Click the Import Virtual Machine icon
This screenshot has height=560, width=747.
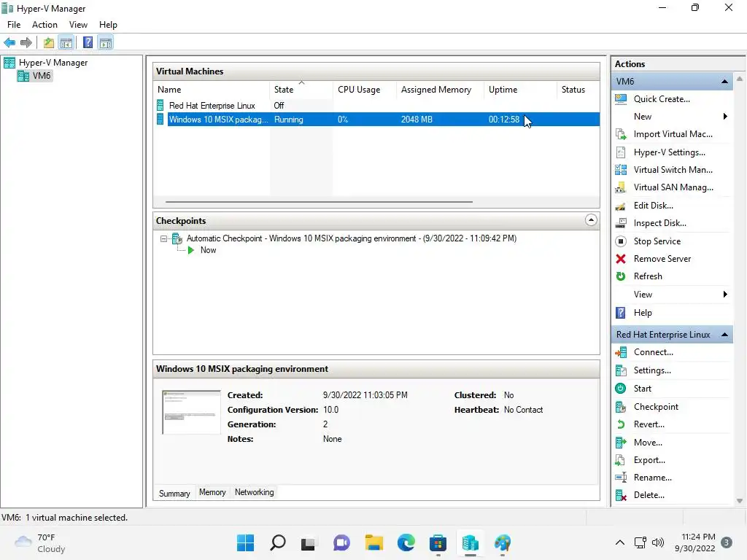click(x=621, y=134)
